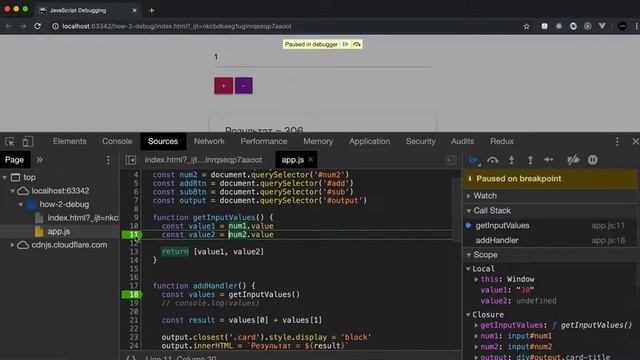Expand num1: input#num1 entry
This screenshot has height=360, width=640.
tap(476, 336)
